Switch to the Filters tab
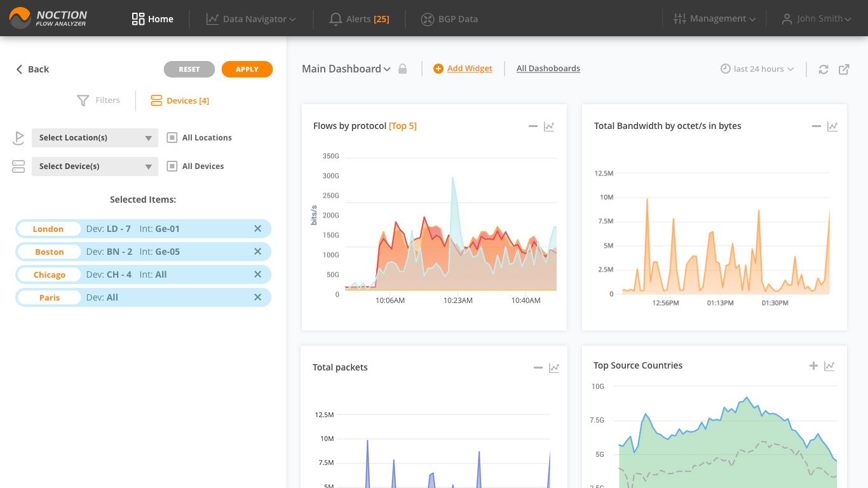This screenshot has height=488, width=868. pyautogui.click(x=98, y=100)
